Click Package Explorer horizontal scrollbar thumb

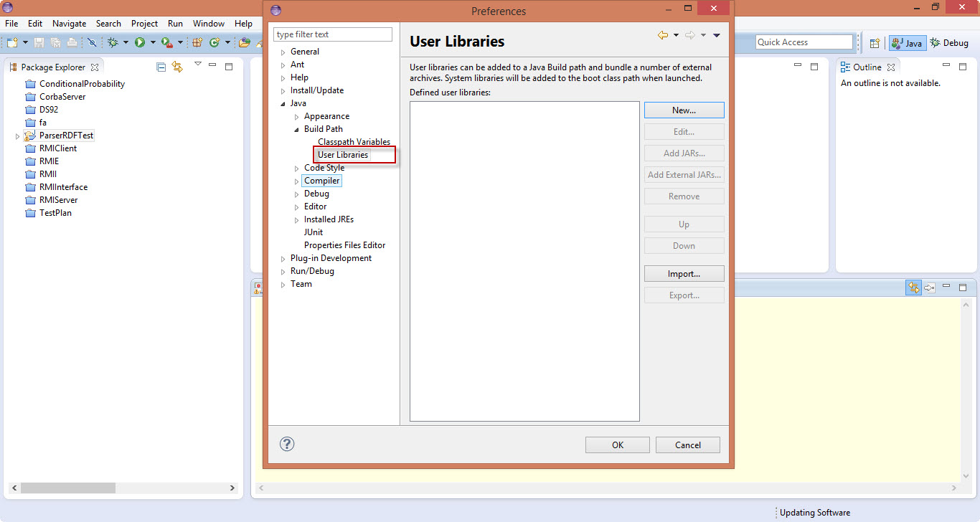click(x=68, y=488)
